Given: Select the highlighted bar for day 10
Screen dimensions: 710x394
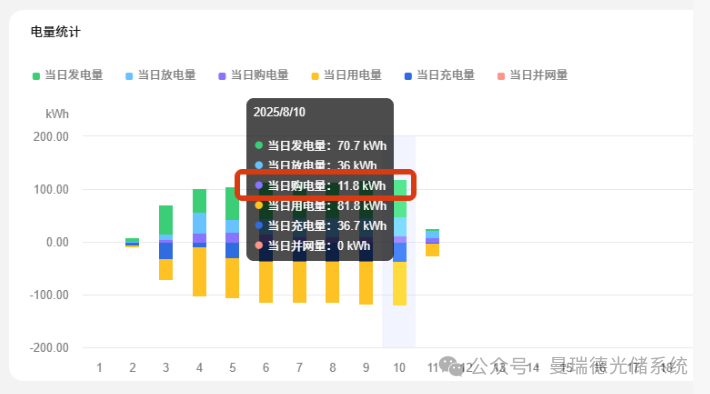Looking at the screenshot, I should tap(399, 243).
